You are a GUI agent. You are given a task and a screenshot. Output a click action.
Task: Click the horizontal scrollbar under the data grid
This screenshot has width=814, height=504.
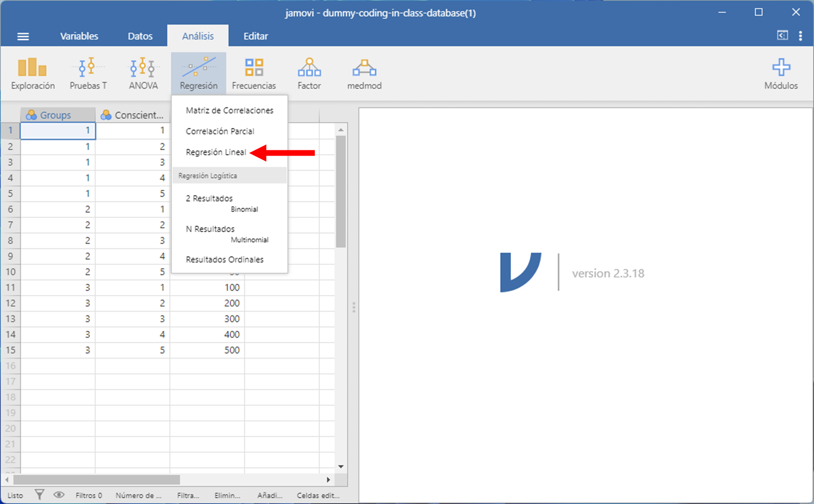point(96,479)
